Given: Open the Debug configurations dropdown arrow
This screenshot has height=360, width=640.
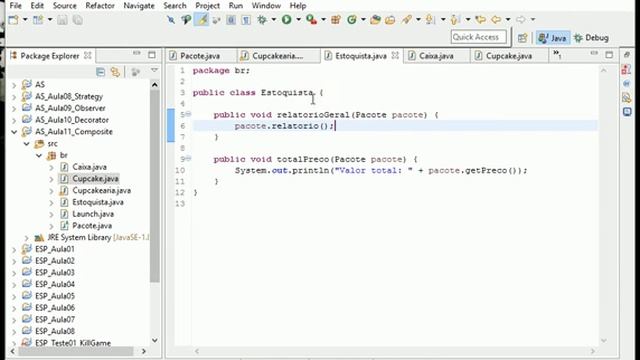Looking at the screenshot, I should click(273, 20).
